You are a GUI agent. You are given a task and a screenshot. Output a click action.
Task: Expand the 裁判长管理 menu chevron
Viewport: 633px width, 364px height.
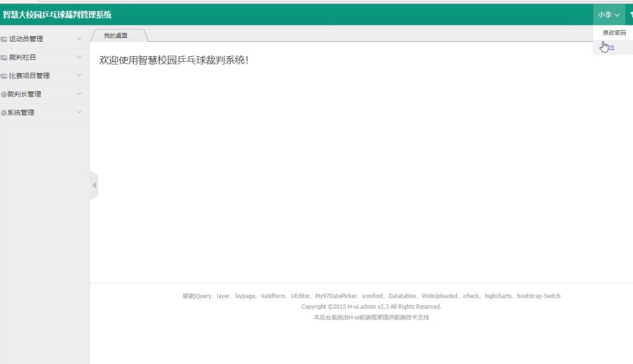(79, 94)
